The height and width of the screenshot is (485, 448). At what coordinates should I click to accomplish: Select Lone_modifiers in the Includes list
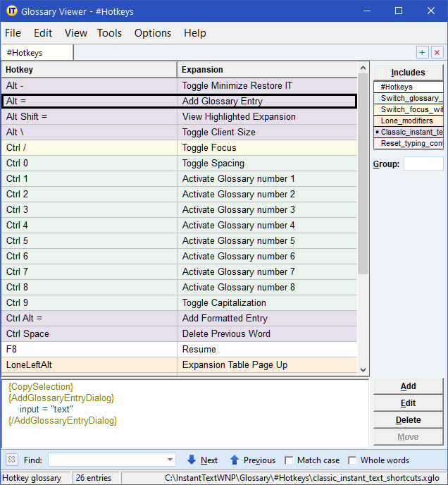pyautogui.click(x=409, y=121)
